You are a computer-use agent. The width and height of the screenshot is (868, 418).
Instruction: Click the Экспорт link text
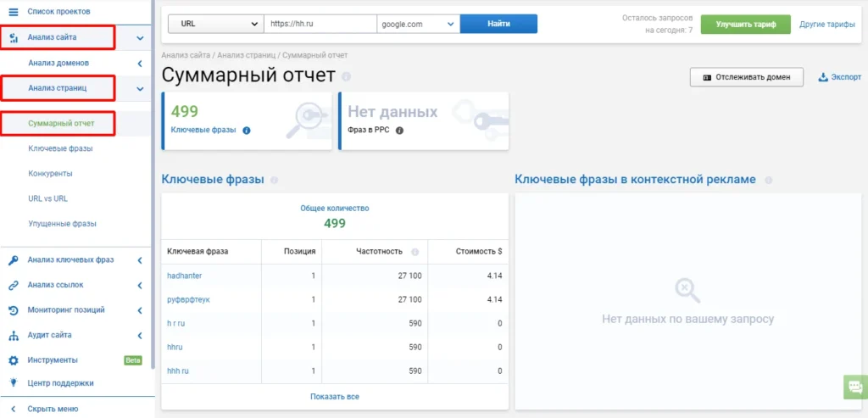[x=846, y=77]
